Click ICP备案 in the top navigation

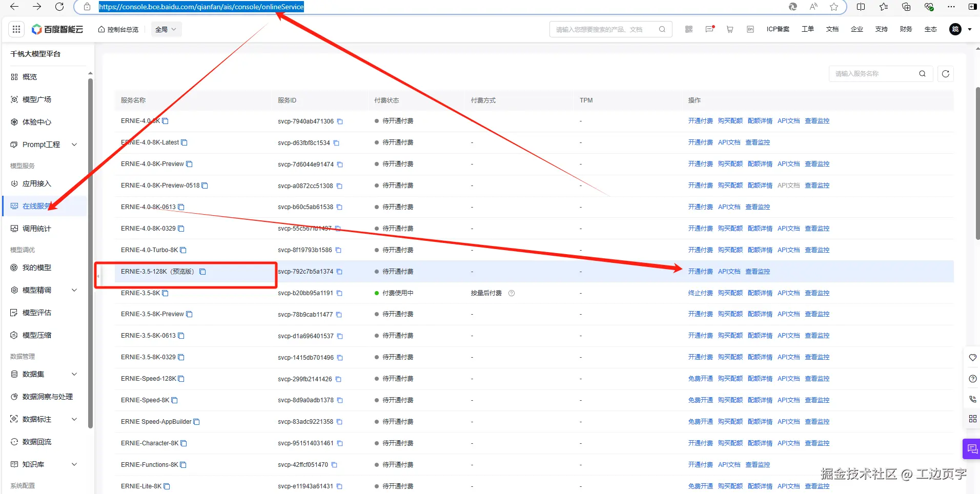click(778, 29)
